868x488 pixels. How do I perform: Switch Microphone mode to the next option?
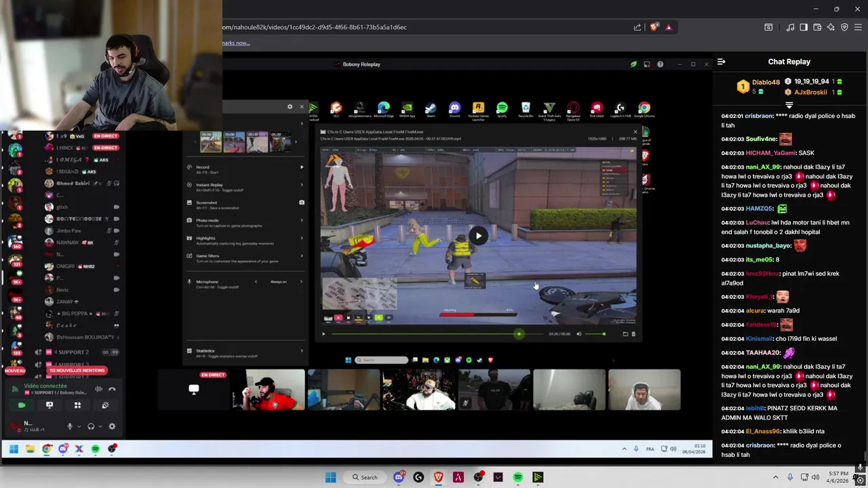point(301,282)
